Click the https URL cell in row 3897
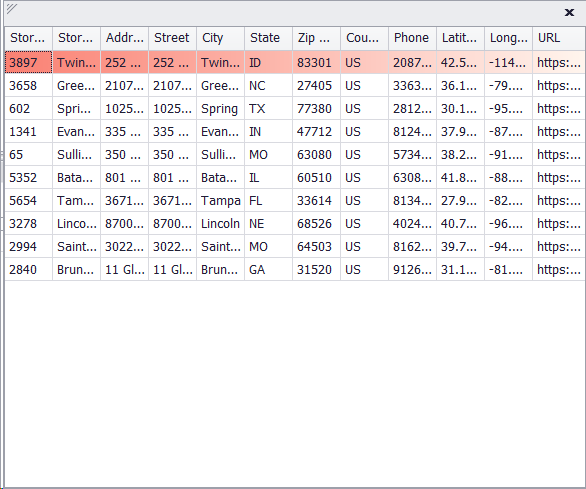 coord(559,62)
